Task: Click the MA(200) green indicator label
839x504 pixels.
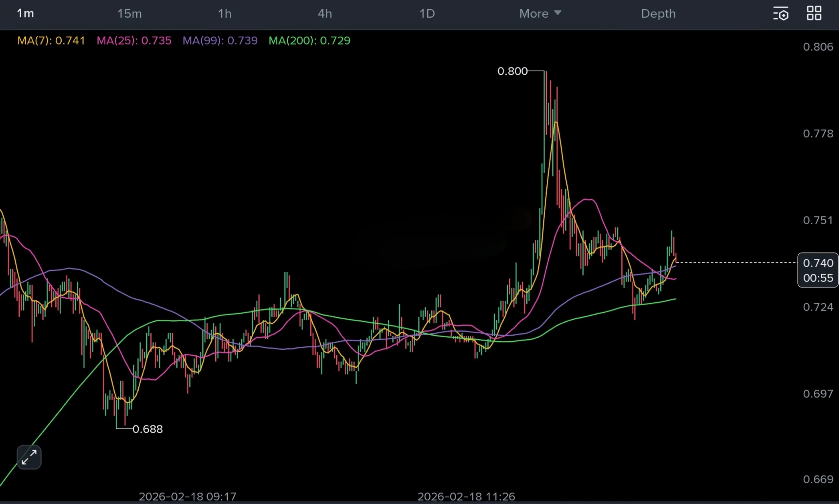Action: [309, 40]
